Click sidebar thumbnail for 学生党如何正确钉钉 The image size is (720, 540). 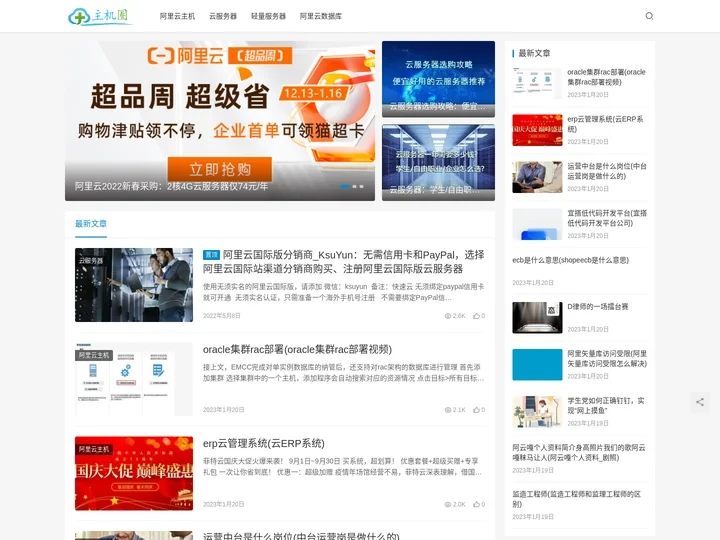click(537, 412)
